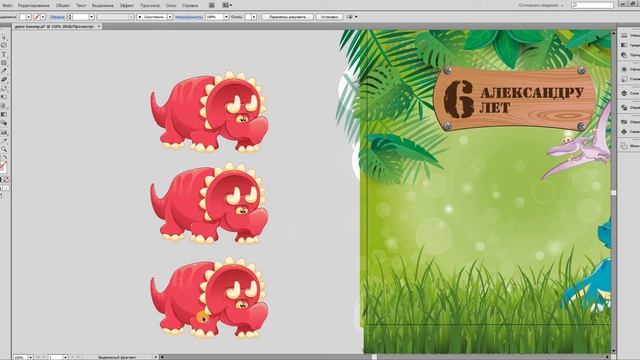Viewport: 640px width, 360px height.
Task: Open the Arrange Documents icon menu
Action: (x=227, y=5)
